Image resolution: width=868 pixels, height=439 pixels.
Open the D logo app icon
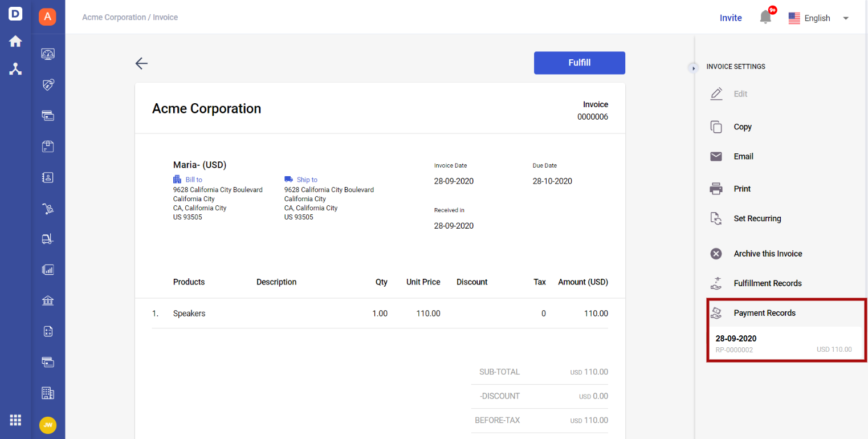click(15, 14)
